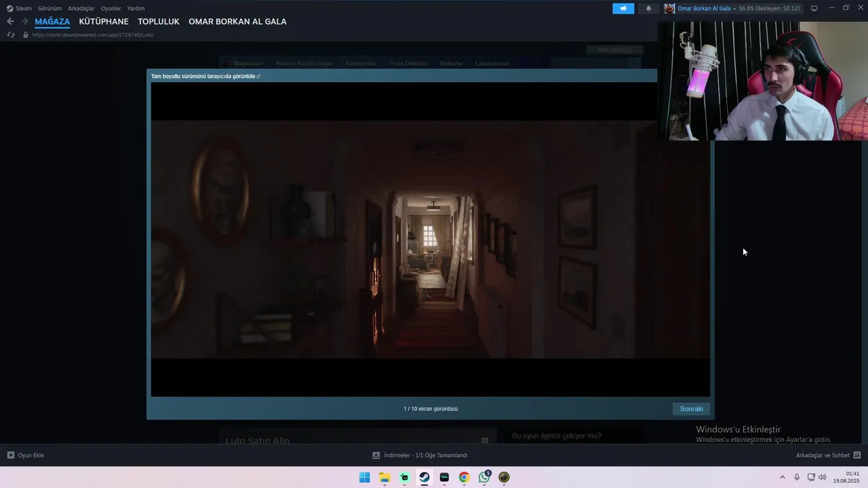The width and height of the screenshot is (868, 488).
Task: Click the lock icon beside the URL
Action: pos(26,35)
